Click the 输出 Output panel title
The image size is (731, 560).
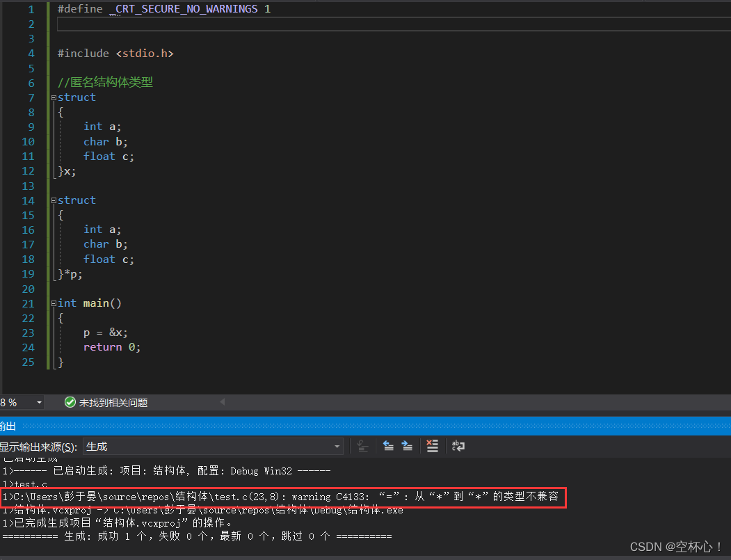[8, 426]
